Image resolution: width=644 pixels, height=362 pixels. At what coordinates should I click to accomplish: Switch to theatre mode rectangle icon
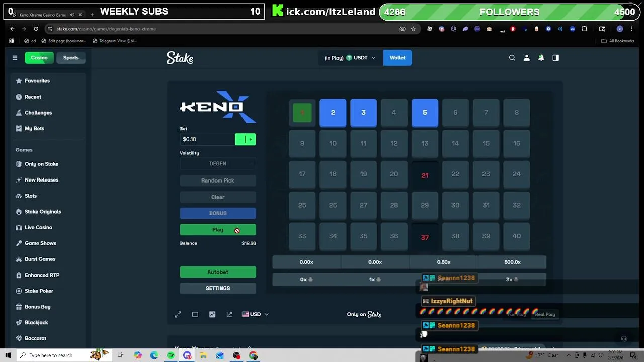click(x=195, y=314)
